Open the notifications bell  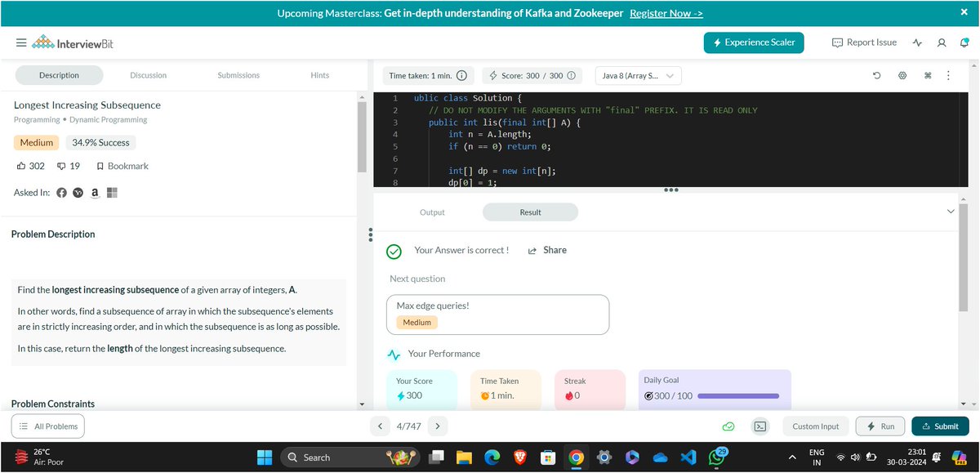click(964, 42)
